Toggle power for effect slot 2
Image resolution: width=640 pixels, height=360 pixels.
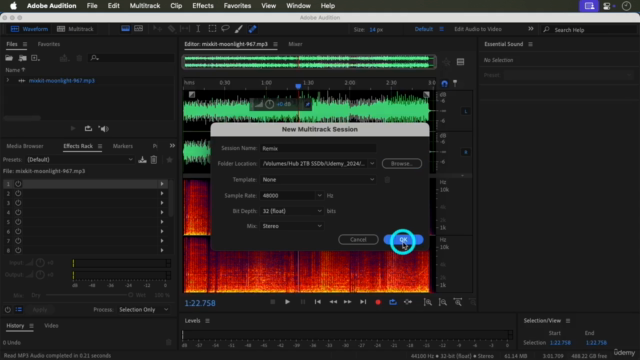tap(18, 193)
